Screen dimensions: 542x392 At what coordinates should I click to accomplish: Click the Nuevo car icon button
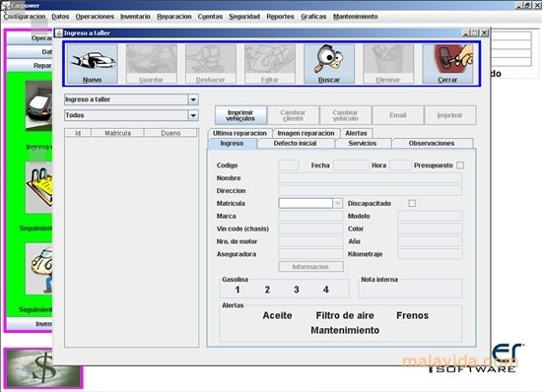[92, 64]
